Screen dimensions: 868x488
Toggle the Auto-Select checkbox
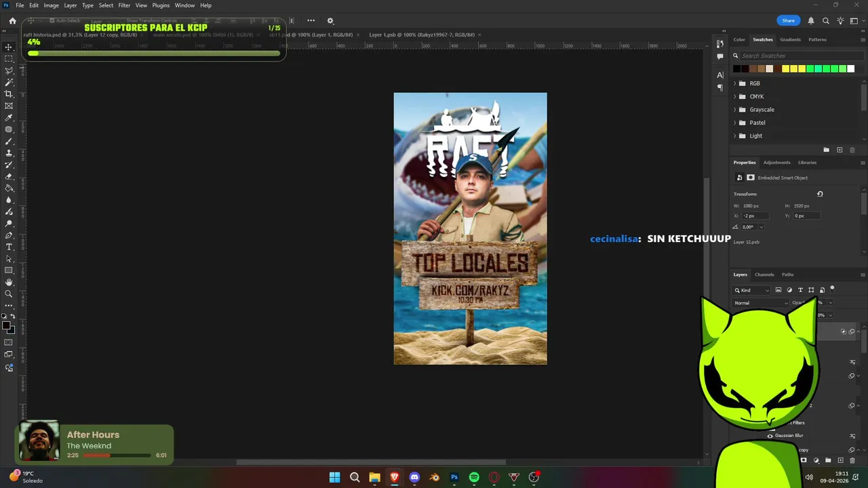pos(52,20)
